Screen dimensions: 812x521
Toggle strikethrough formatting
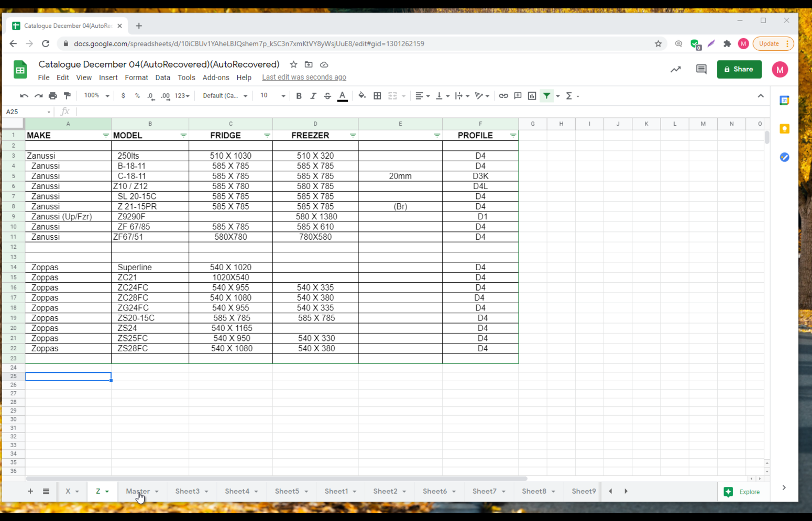point(327,96)
